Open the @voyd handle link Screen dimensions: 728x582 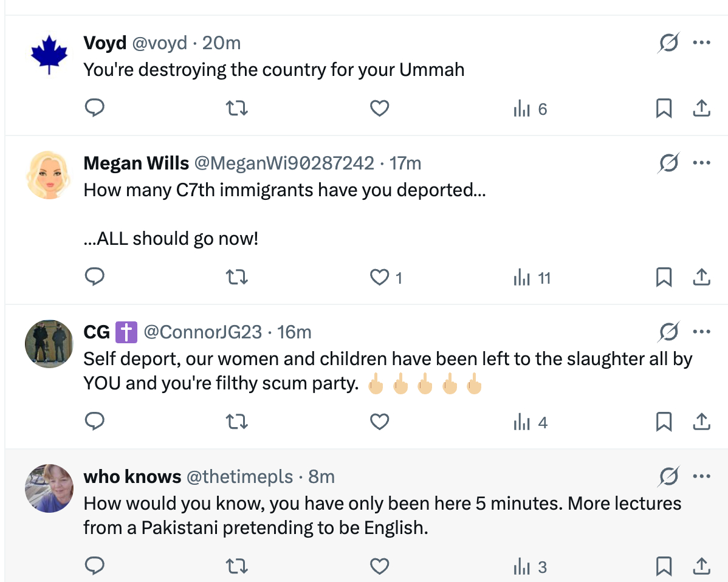pyautogui.click(x=159, y=43)
